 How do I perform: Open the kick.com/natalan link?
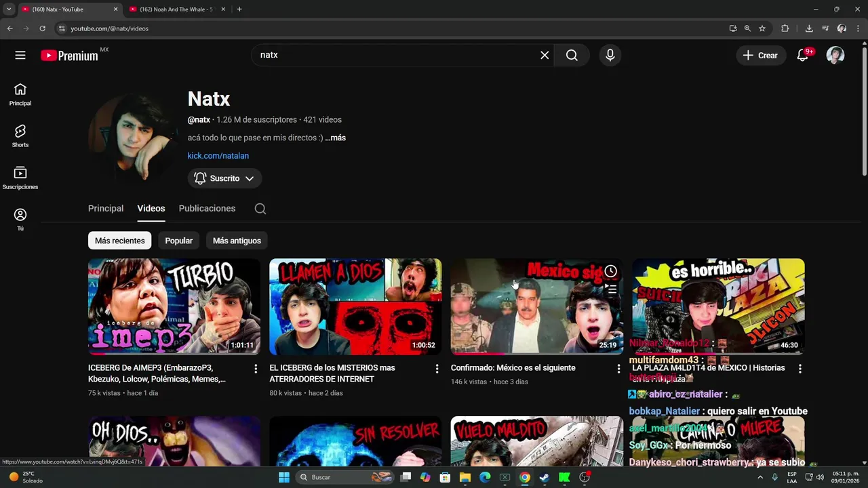coord(218,156)
